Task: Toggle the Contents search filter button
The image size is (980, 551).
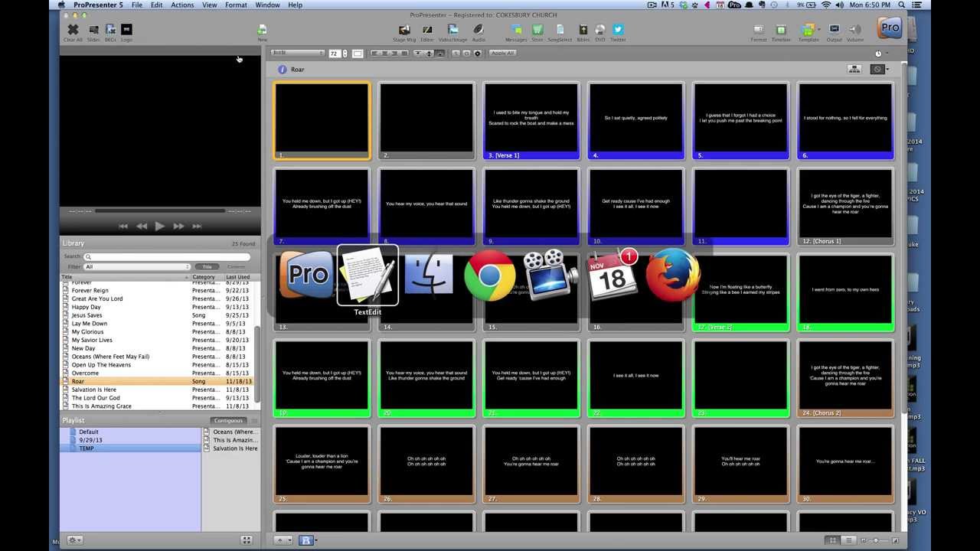Action: [x=236, y=266]
